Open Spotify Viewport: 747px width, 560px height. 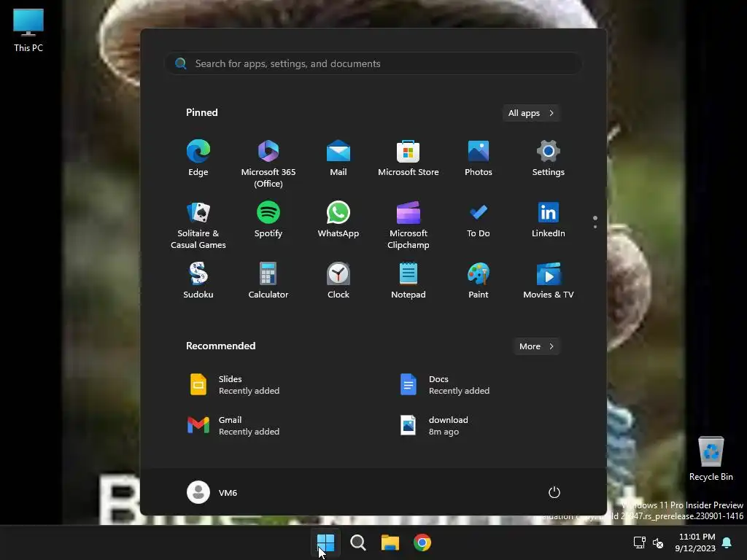point(268,220)
